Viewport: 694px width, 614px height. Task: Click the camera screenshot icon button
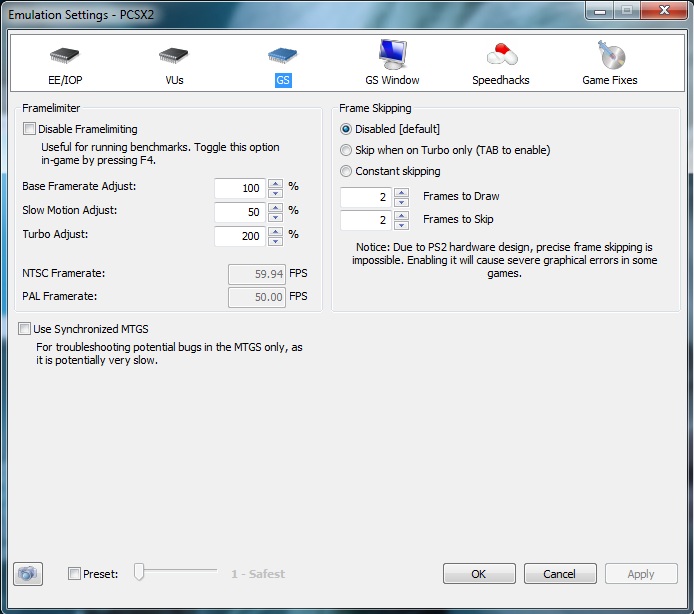28,574
